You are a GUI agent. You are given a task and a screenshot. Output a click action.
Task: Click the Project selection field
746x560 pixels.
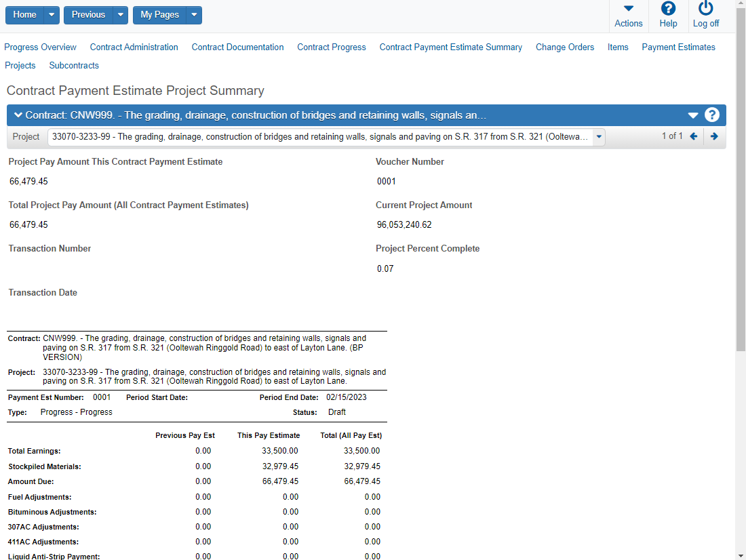(326, 137)
